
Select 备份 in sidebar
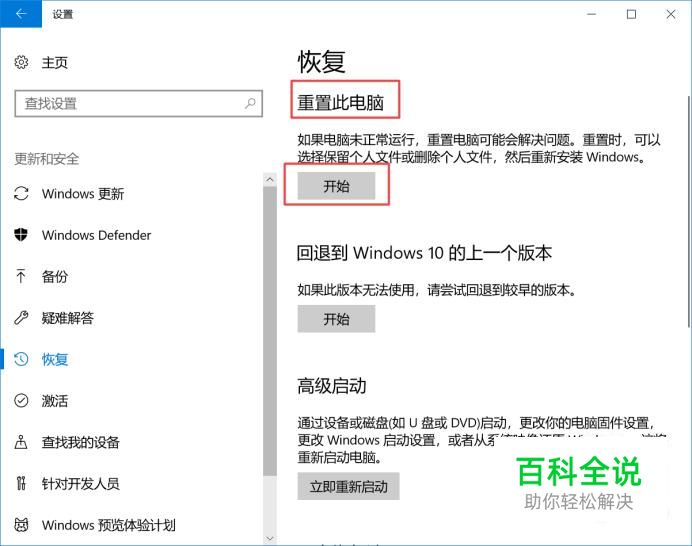click(x=55, y=276)
